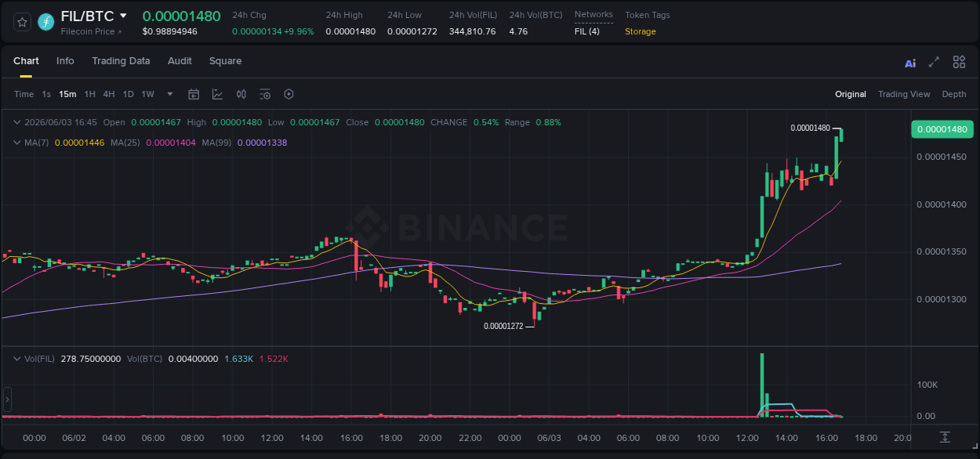The width and height of the screenshot is (980, 459).
Task: Click the 100K volume axis label
Action: 928,385
